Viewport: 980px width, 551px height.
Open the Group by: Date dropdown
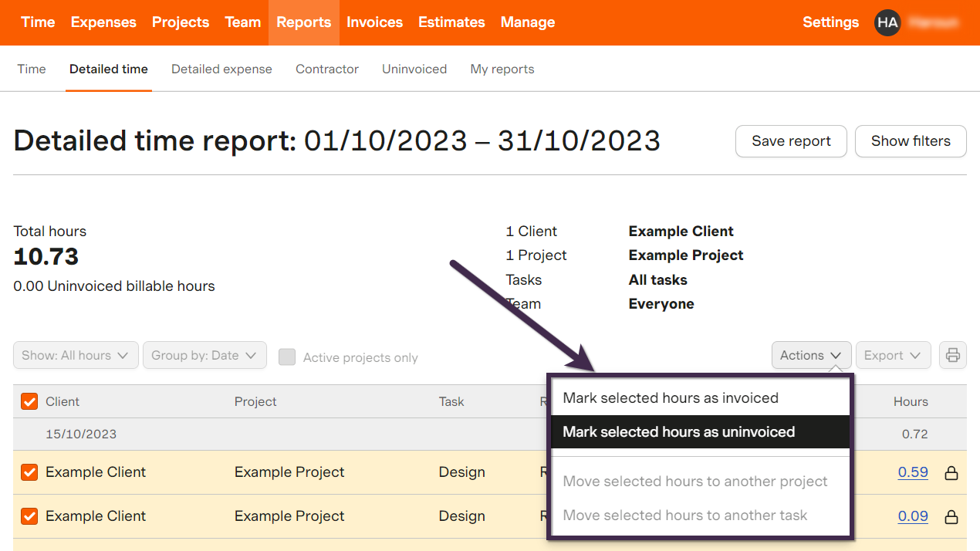coord(204,355)
